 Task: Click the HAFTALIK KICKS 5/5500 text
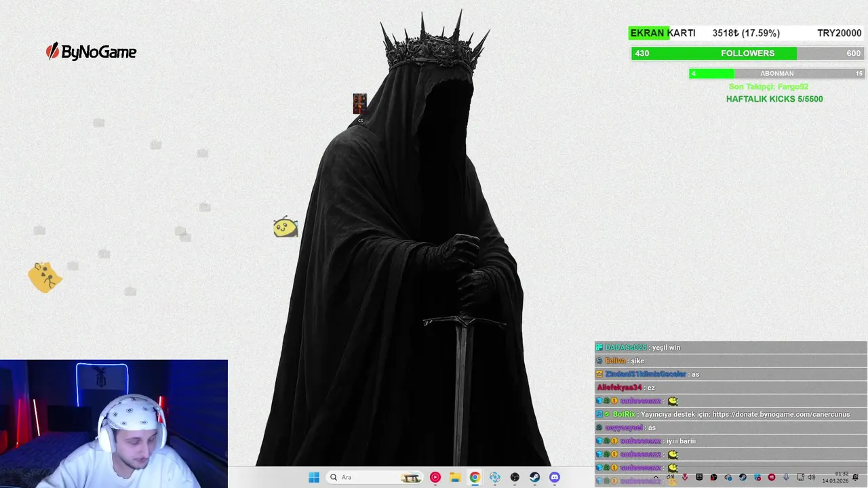774,99
